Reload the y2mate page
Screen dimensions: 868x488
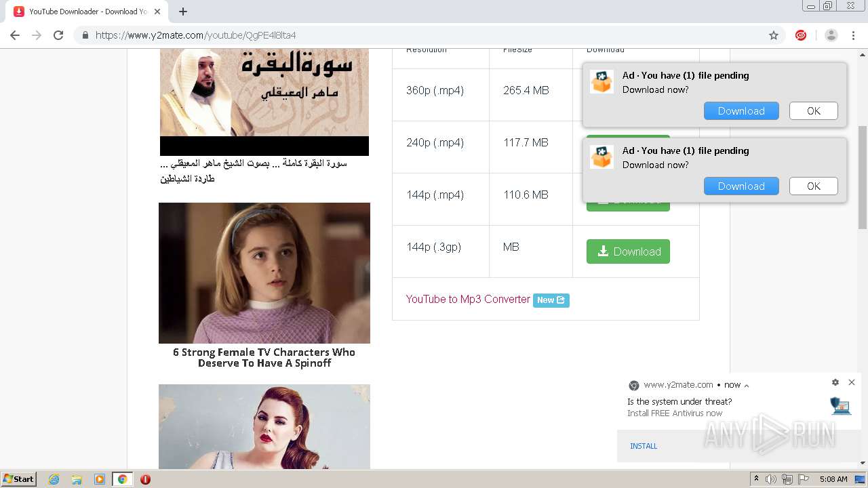click(58, 35)
